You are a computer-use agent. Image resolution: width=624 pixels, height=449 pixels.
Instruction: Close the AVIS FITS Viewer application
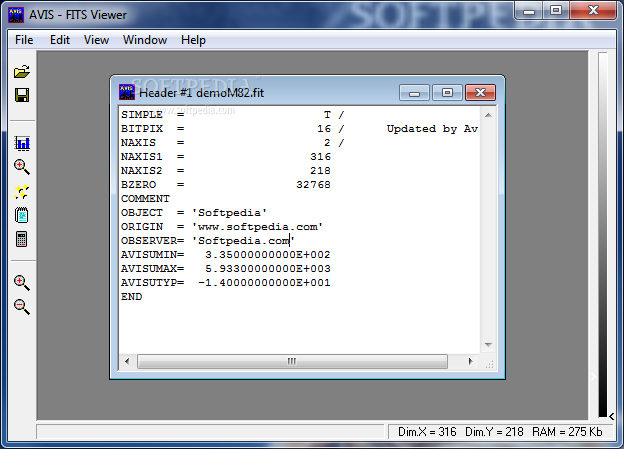[x=593, y=10]
